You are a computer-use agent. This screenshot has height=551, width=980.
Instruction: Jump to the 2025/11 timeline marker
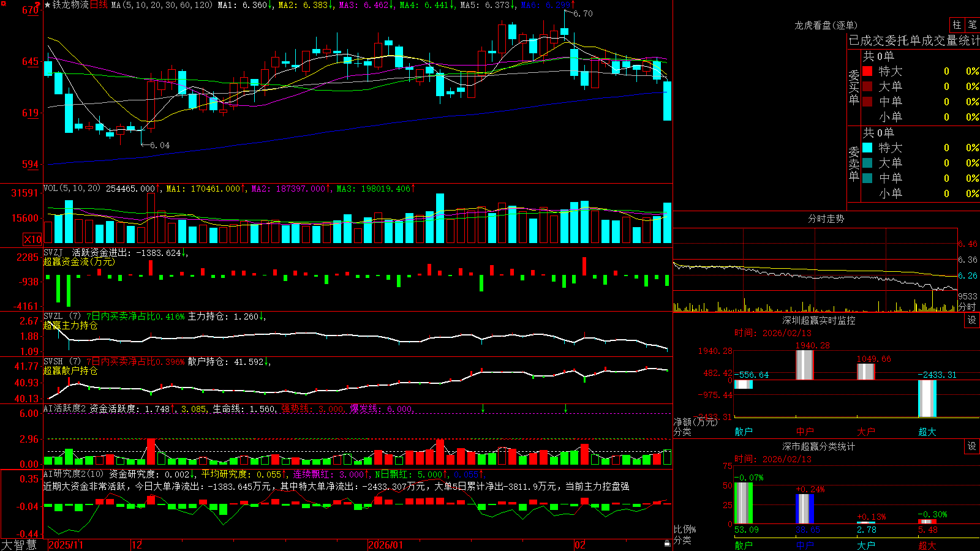(x=66, y=545)
